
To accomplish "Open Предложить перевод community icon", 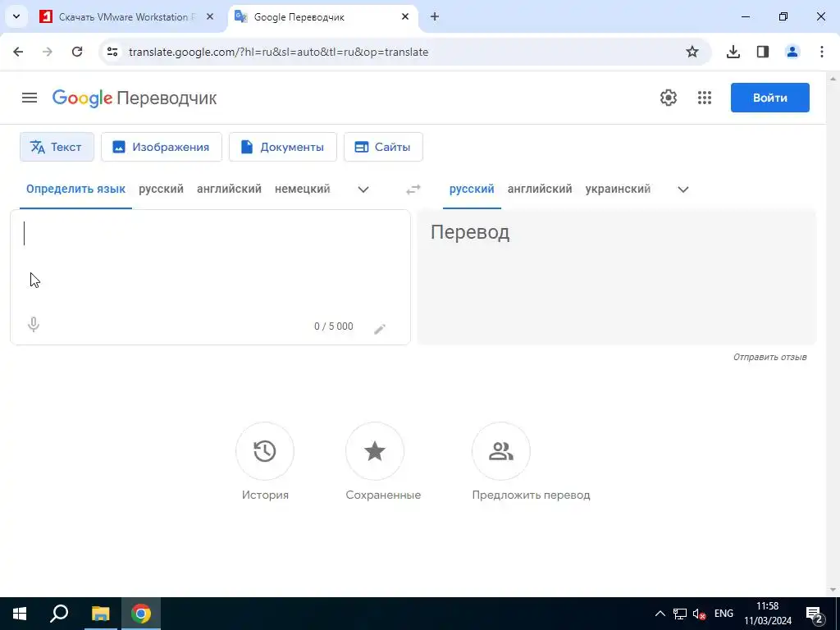I will (501, 451).
